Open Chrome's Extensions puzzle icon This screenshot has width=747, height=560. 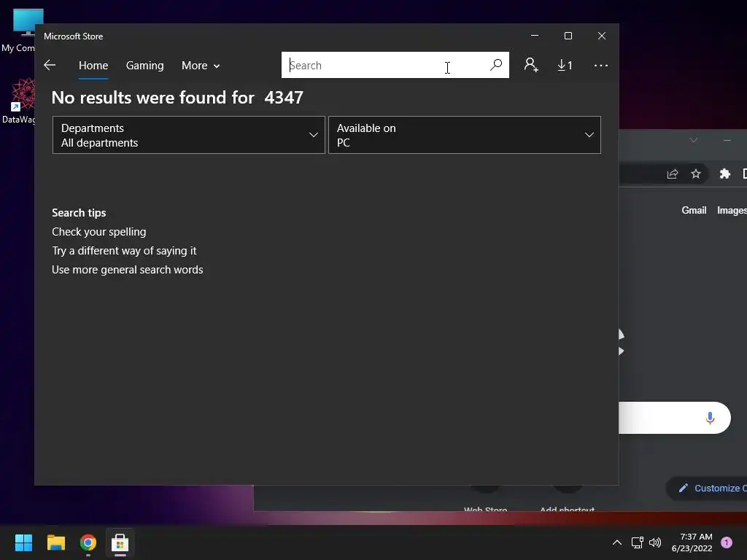(x=724, y=174)
